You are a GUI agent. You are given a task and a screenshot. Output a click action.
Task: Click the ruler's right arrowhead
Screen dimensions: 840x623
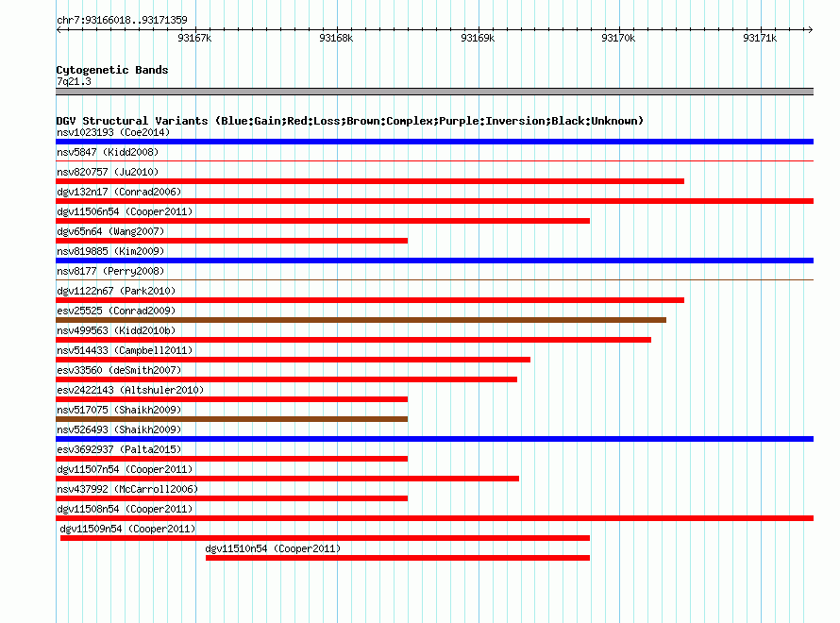click(x=811, y=30)
